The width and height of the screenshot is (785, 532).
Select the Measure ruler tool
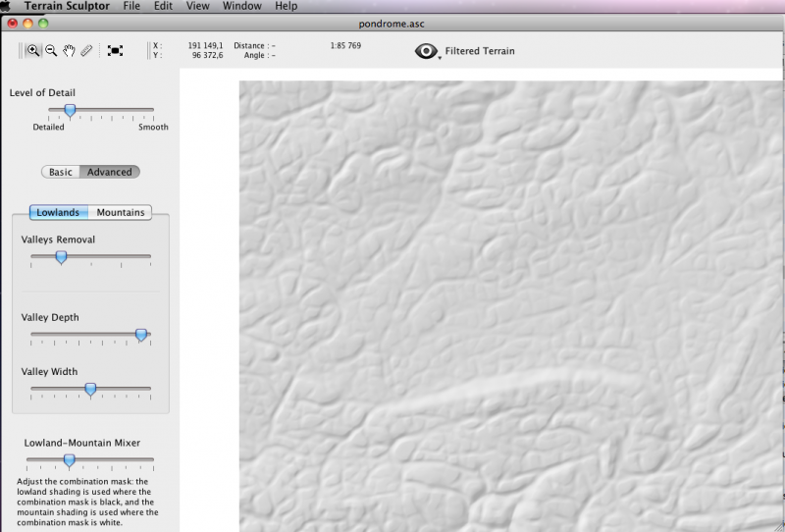coord(86,50)
